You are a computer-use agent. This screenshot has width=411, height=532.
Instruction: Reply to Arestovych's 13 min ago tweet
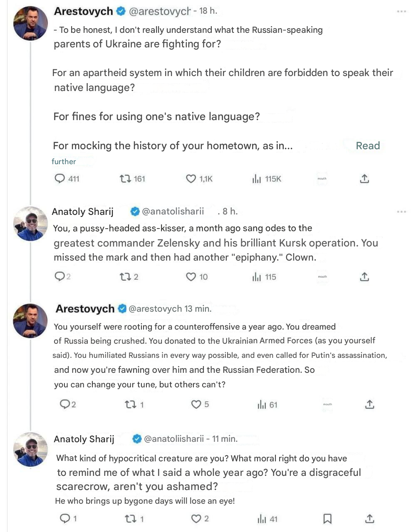point(65,404)
